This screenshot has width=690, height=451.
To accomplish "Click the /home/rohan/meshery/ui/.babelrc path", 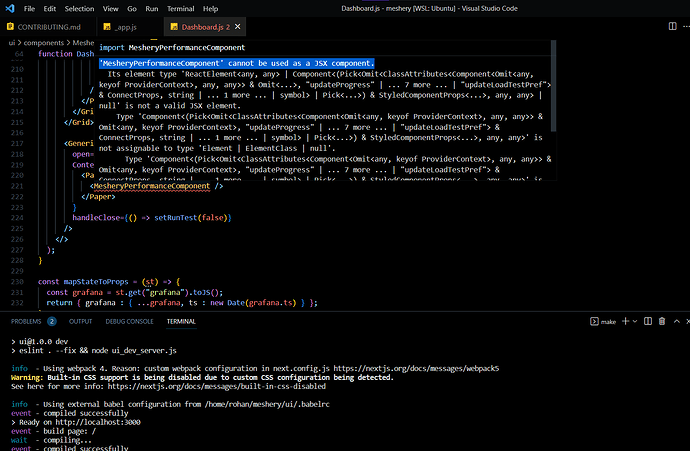I will [x=267, y=404].
